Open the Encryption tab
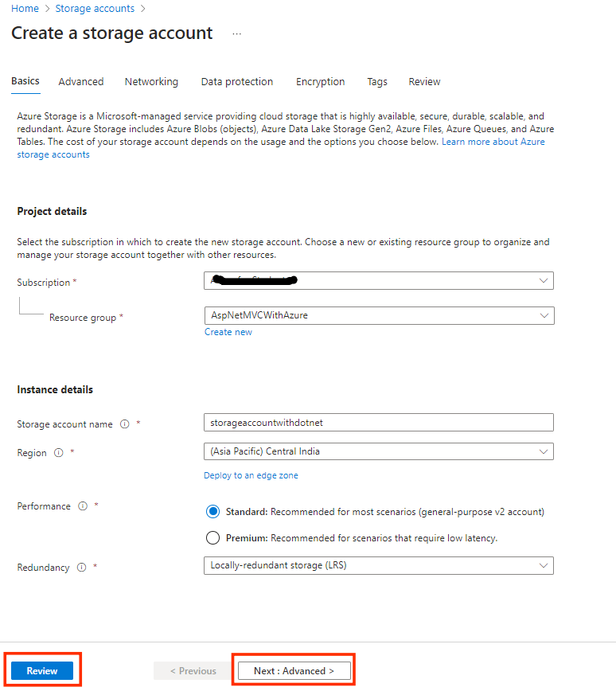616x691 pixels. (x=321, y=81)
